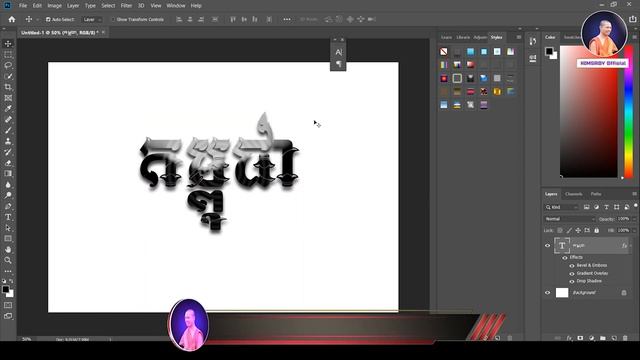Select the Brush tool
The image size is (640, 360).
tap(8, 130)
